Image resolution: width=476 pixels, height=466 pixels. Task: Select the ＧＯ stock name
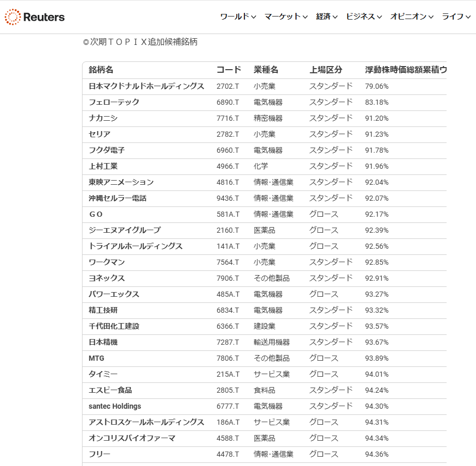pos(95,215)
